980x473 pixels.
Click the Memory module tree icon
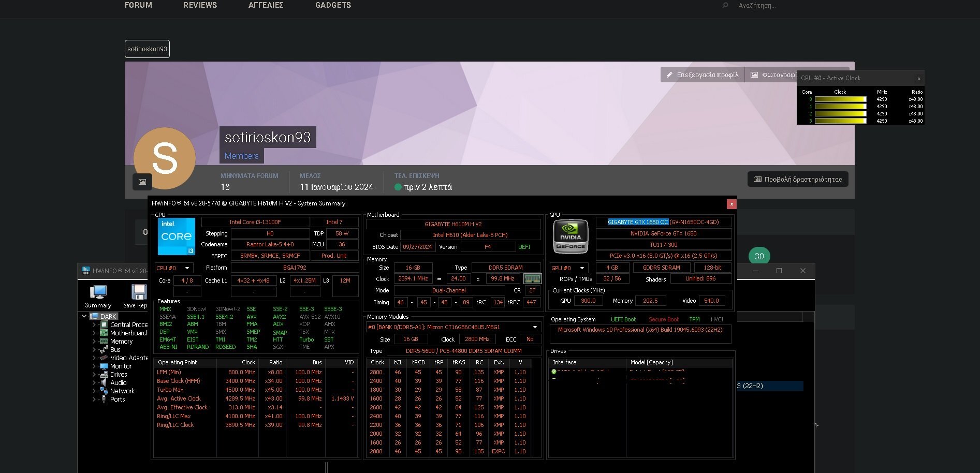click(104, 341)
